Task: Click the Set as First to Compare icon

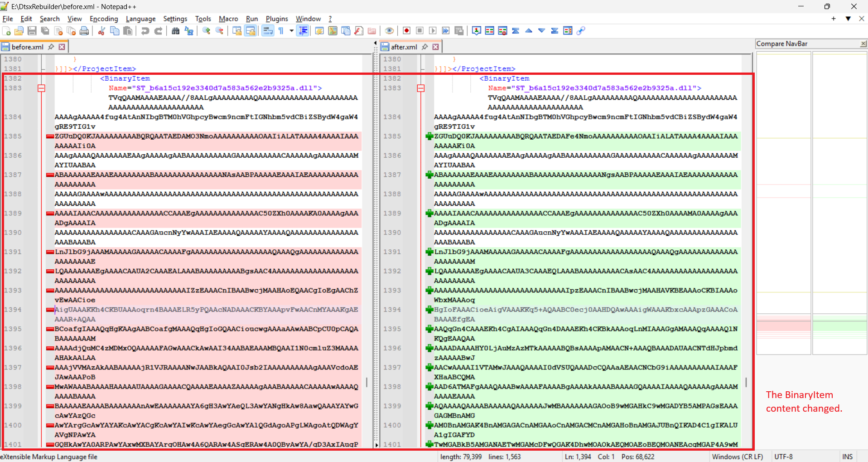Action: [x=476, y=31]
